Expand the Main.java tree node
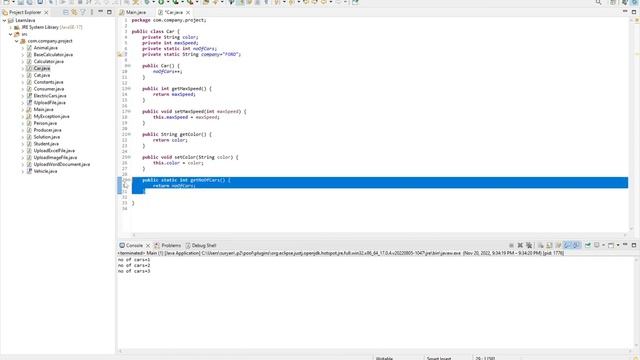The height and width of the screenshot is (360, 640). pyautogui.click(x=23, y=109)
